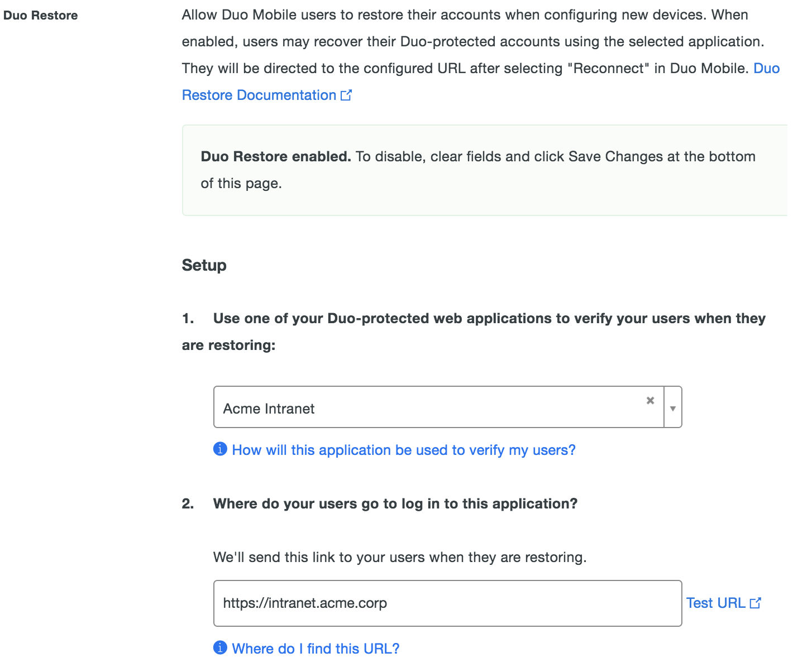This screenshot has width=793, height=672.
Task: Click external-link icon beside Restore Documentation
Action: pos(346,95)
